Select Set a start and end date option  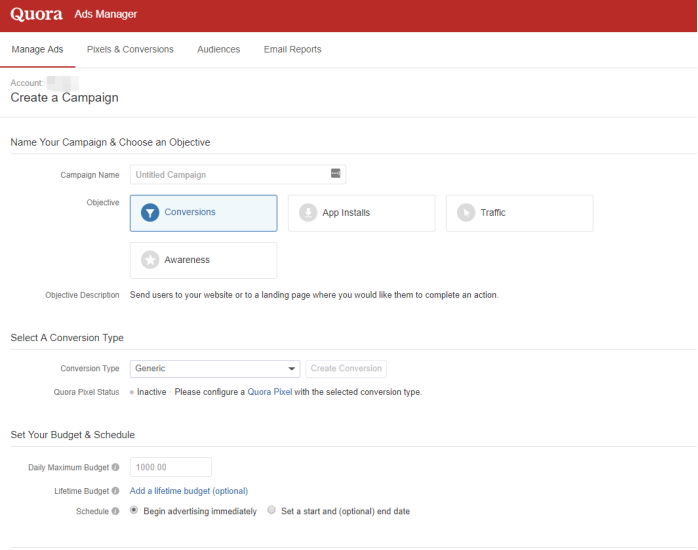click(x=271, y=510)
